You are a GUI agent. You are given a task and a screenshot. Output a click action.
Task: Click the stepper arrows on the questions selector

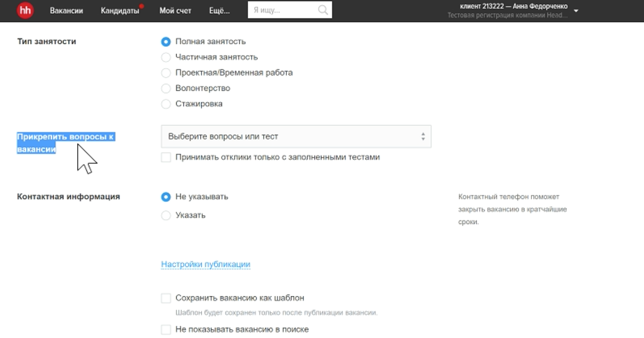pos(423,136)
